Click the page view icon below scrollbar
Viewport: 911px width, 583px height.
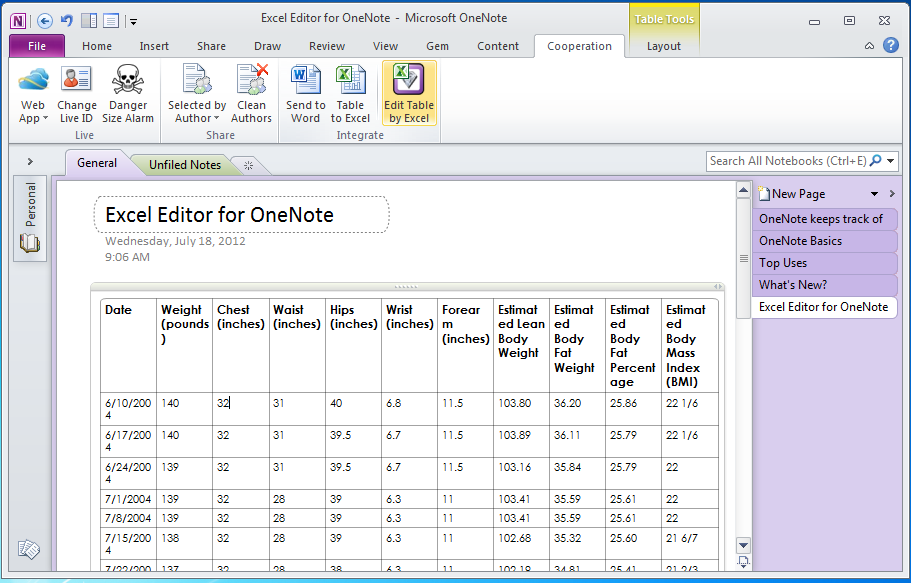point(743,562)
